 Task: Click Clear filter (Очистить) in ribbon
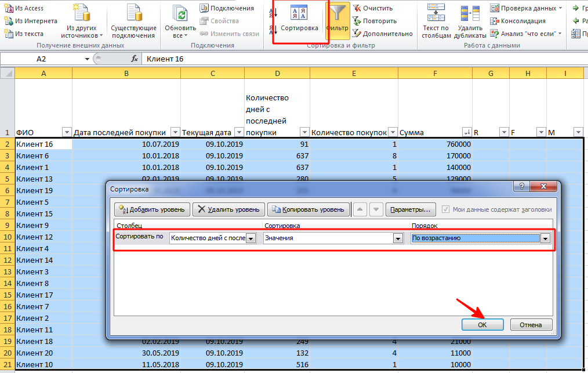[373, 8]
